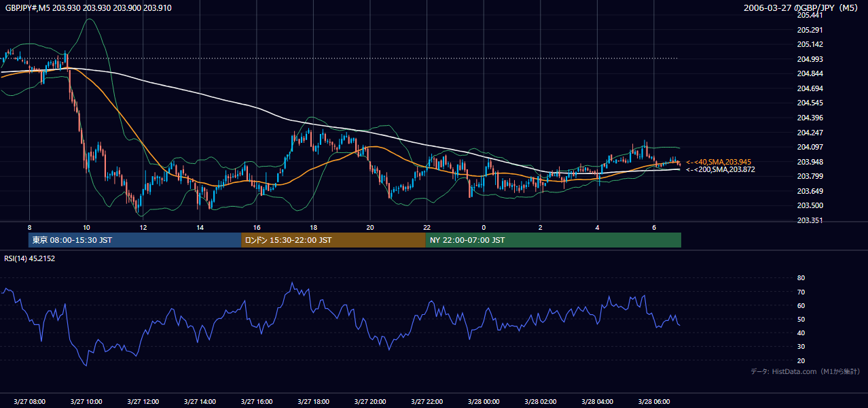Click the 3/27 14:00 time label
The image size is (868, 408).
[200, 402]
